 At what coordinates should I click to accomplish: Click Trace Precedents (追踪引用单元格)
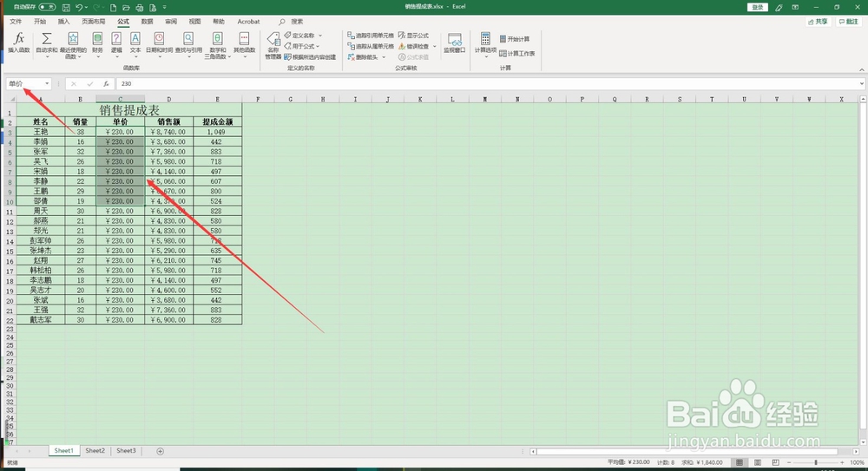(371, 36)
